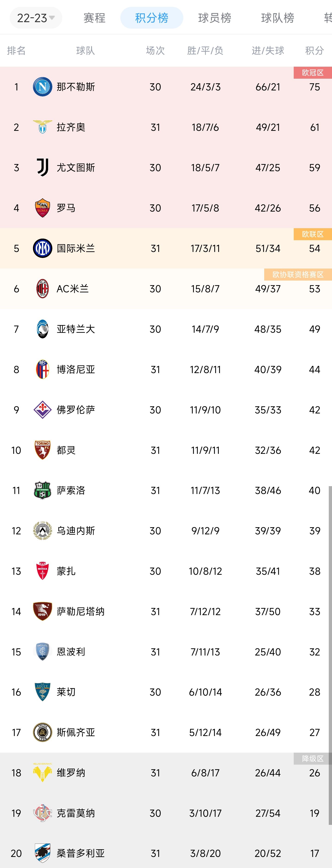This screenshot has height=868, width=332.
Task: Tap the 欧冠区 zone label
Action: pyautogui.click(x=313, y=73)
